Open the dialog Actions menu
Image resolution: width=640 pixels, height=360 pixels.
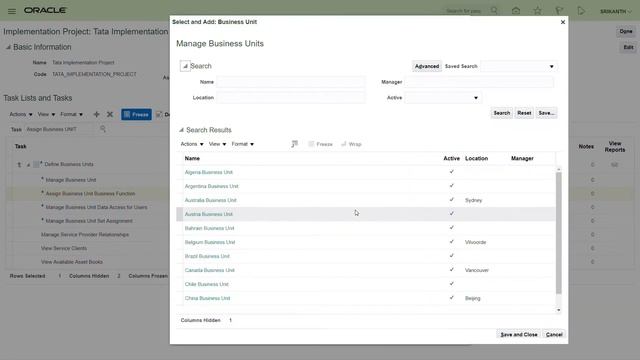coord(192,144)
